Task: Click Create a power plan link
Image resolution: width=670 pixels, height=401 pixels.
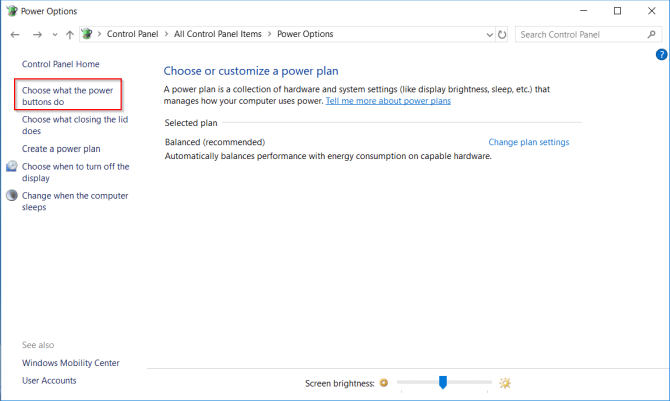Action: click(61, 148)
